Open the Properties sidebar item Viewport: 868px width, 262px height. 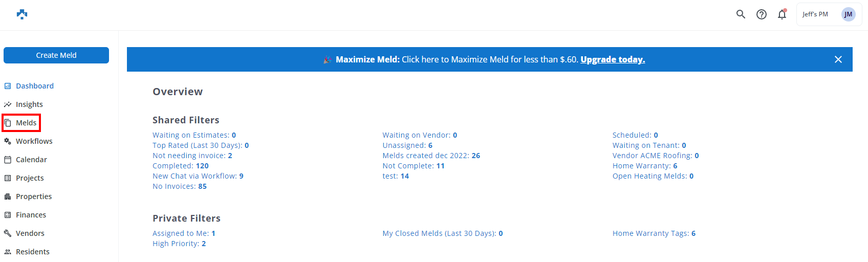(34, 196)
